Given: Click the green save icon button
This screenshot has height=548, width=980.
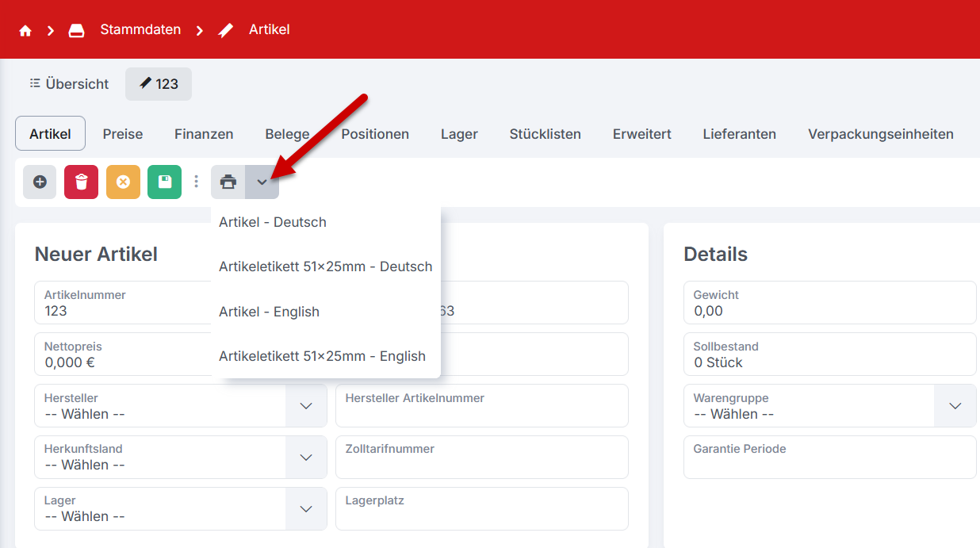Looking at the screenshot, I should click(164, 182).
